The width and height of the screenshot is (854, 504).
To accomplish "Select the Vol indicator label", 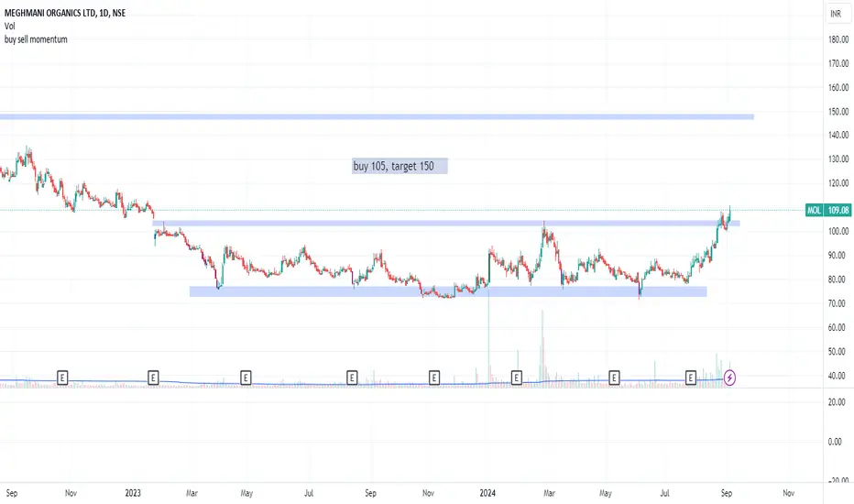I will point(10,27).
